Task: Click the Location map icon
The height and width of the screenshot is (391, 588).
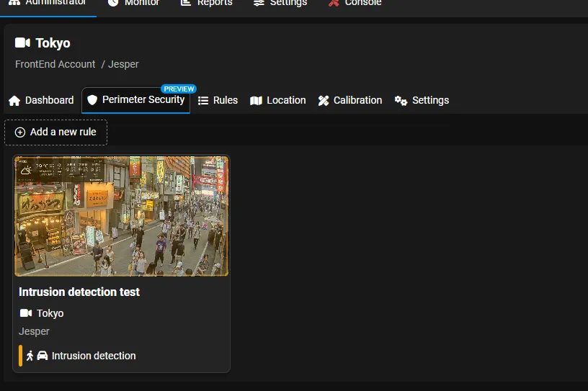Action: click(256, 101)
